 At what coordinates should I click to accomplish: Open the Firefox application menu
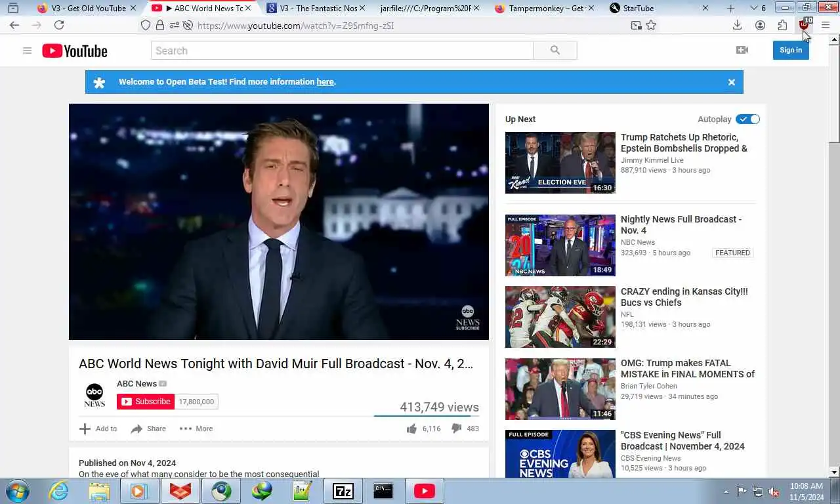point(826,25)
